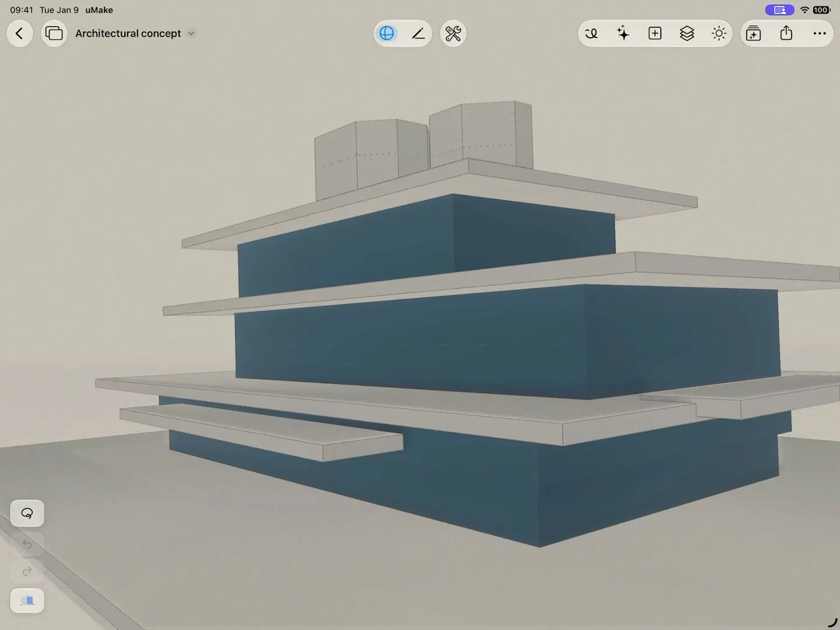
Task: Open the file browser panel icon
Action: pyautogui.click(x=54, y=33)
